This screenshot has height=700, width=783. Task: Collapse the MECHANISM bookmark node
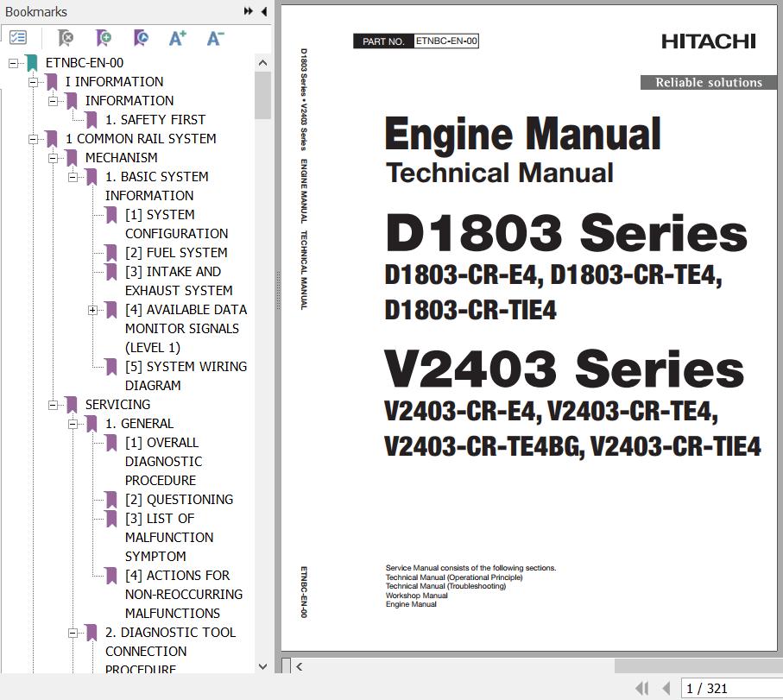click(x=53, y=158)
